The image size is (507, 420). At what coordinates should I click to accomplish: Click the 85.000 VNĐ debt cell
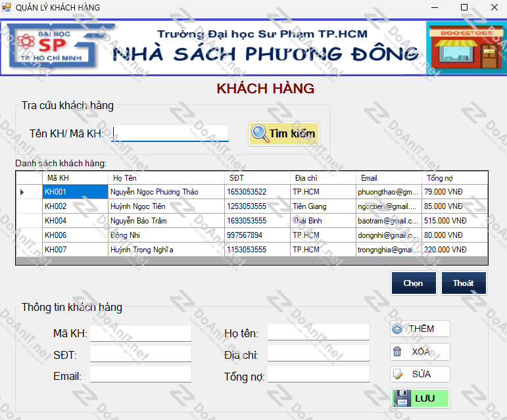(x=455, y=206)
